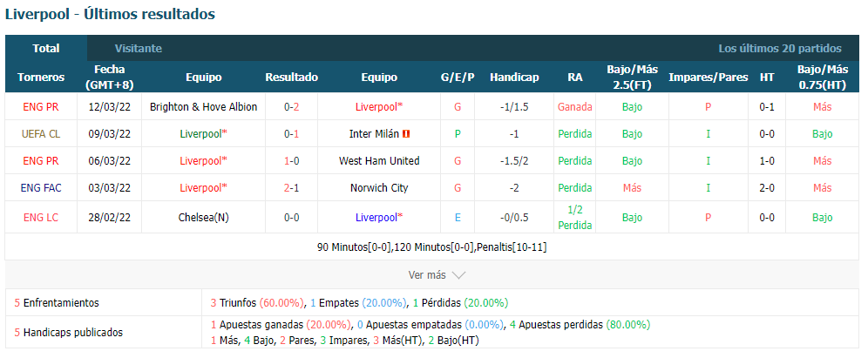Click the blue Liverpool* name in Chelsea row

(379, 218)
